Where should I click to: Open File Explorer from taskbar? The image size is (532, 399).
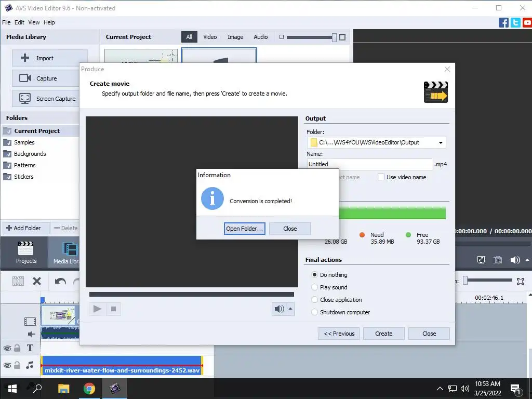63,389
